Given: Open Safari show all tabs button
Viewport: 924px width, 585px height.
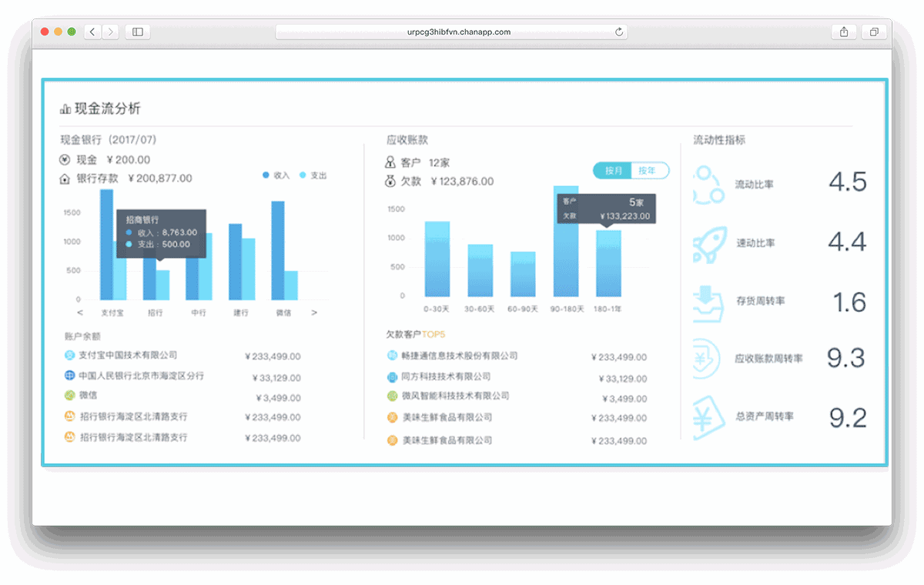Looking at the screenshot, I should pos(875,32).
